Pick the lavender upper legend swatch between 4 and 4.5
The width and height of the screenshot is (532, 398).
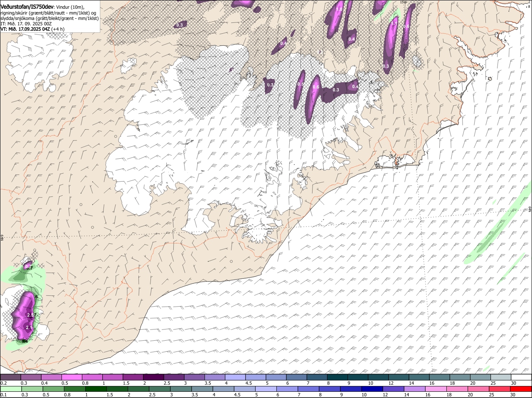click(235, 377)
